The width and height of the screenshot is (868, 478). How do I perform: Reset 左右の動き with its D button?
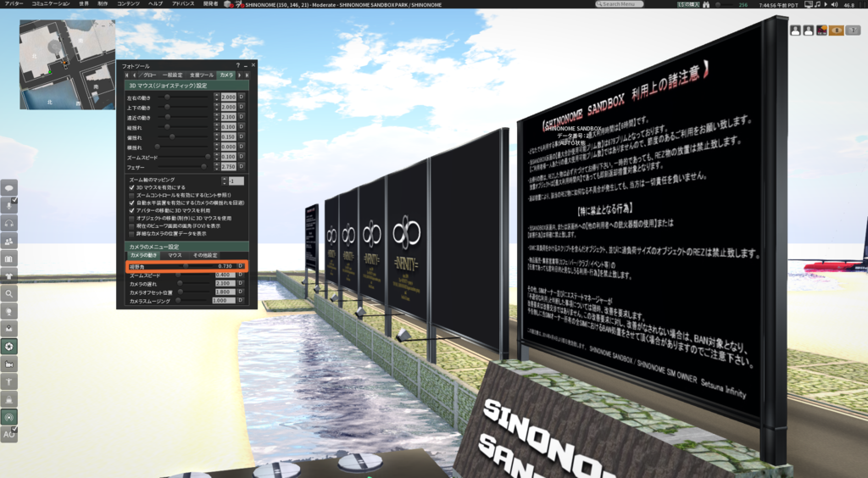[x=241, y=97]
